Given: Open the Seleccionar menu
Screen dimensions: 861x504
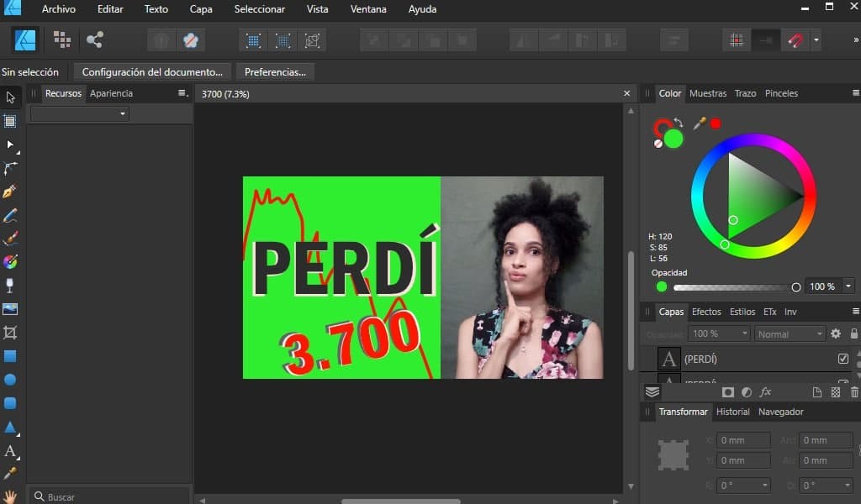Looking at the screenshot, I should pos(260,9).
